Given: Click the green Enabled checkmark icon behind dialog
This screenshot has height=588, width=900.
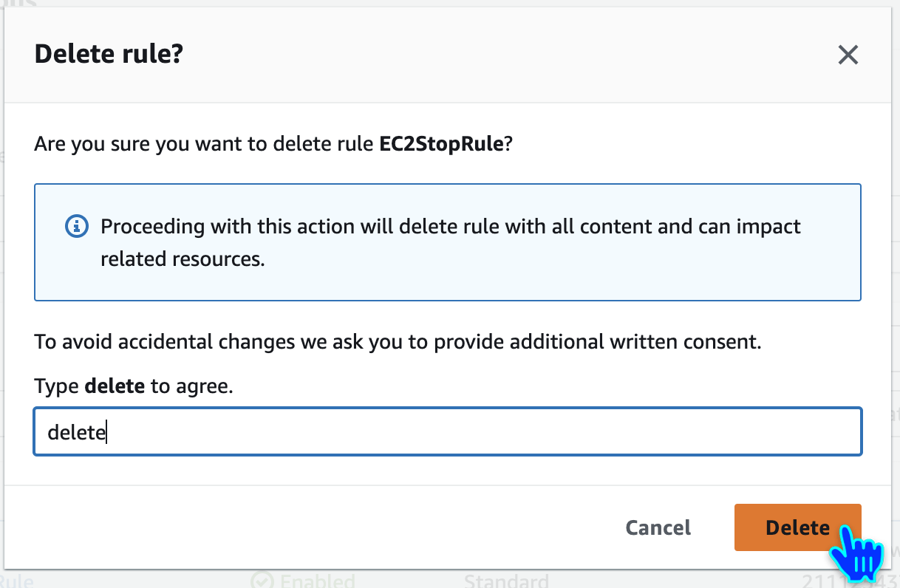Looking at the screenshot, I should coord(261,581).
